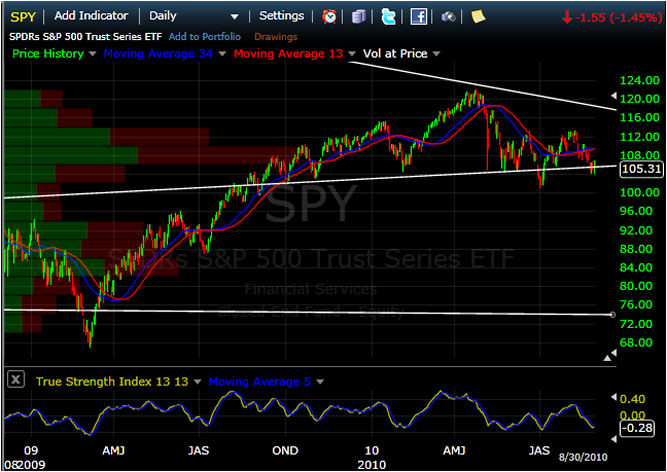Image resolution: width=667 pixels, height=472 pixels.
Task: Click the binoculars watch icon
Action: coord(449,16)
